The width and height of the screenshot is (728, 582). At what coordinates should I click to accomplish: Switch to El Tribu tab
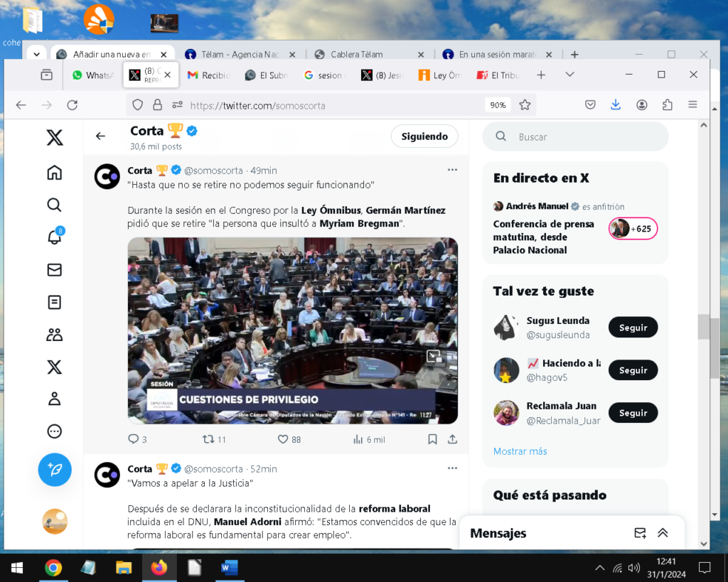pyautogui.click(x=499, y=75)
